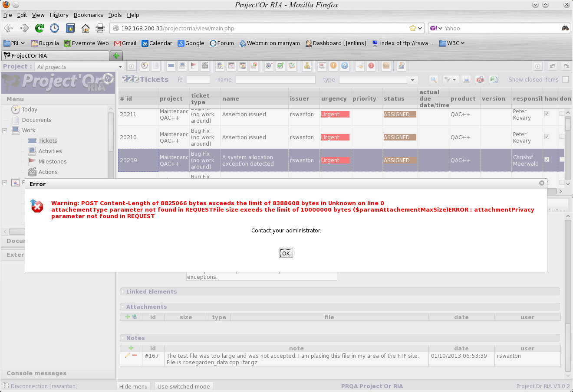The image size is (573, 392).
Task: Close the Error dialog with X icon
Action: pyautogui.click(x=542, y=183)
